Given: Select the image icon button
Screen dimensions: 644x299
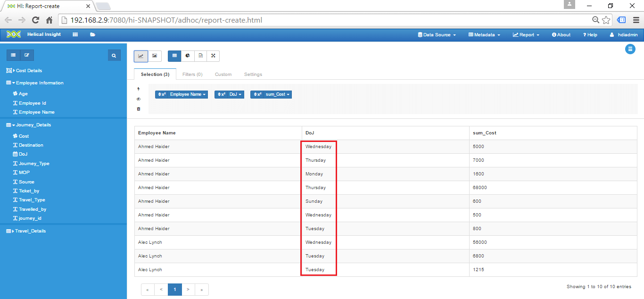Looking at the screenshot, I should 155,56.
